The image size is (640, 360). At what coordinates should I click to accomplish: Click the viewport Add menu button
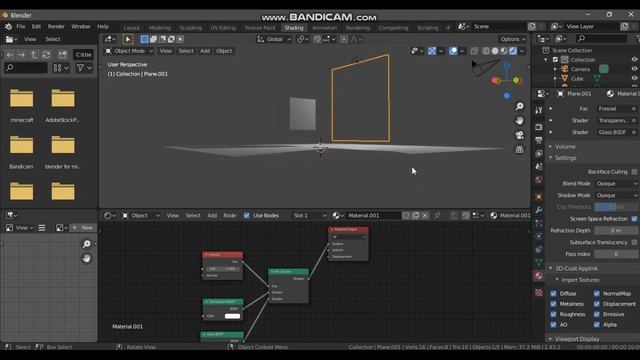tap(205, 51)
